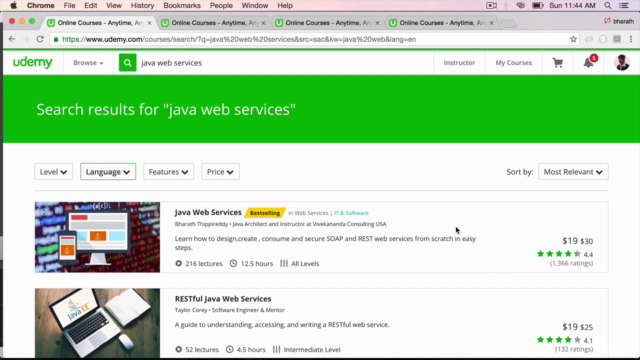Click the RESTful Java Web Services thumbnail
Image resolution: width=640 pixels, height=360 pixels.
[97, 323]
